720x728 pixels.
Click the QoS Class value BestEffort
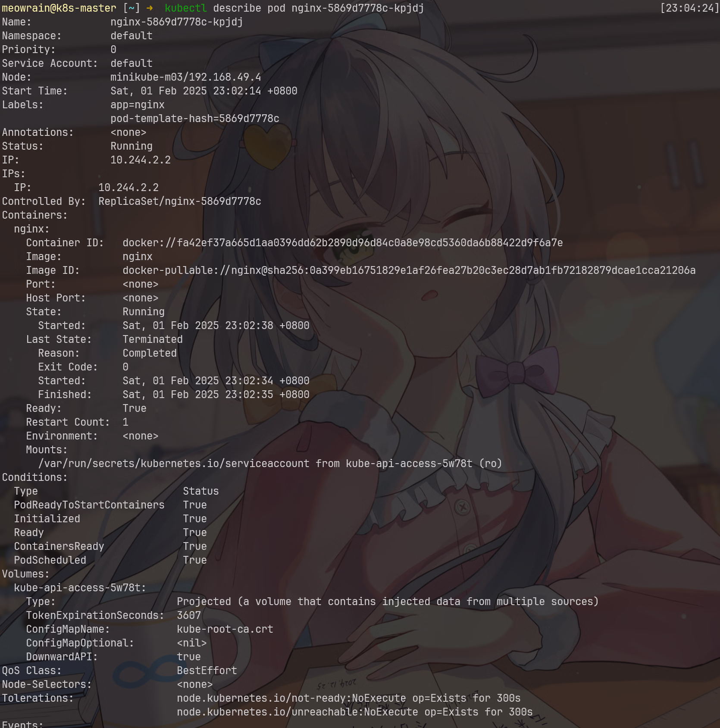coord(207,671)
